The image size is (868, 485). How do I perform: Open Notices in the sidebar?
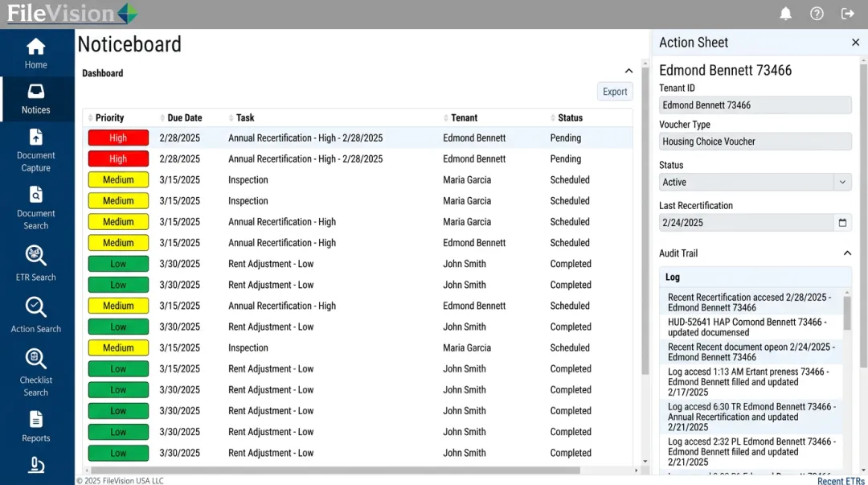click(x=36, y=99)
